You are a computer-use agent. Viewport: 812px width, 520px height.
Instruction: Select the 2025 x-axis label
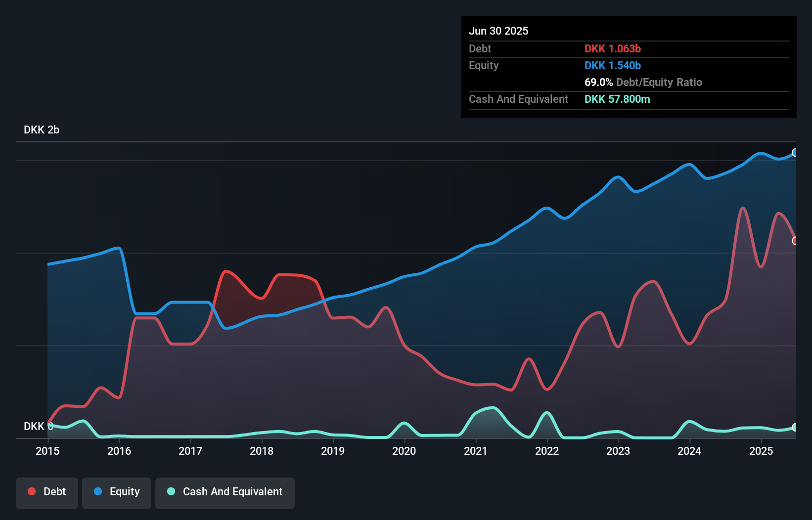pyautogui.click(x=761, y=451)
